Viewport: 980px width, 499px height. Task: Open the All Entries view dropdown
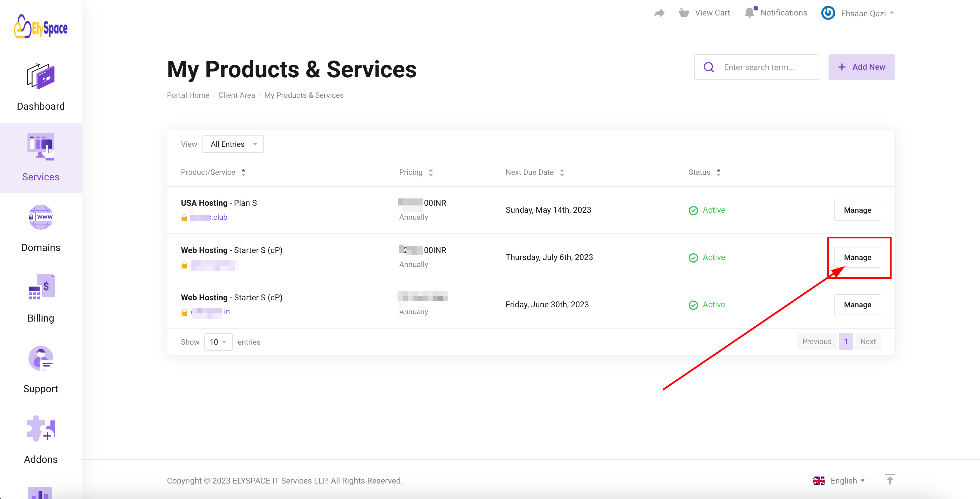pos(233,144)
